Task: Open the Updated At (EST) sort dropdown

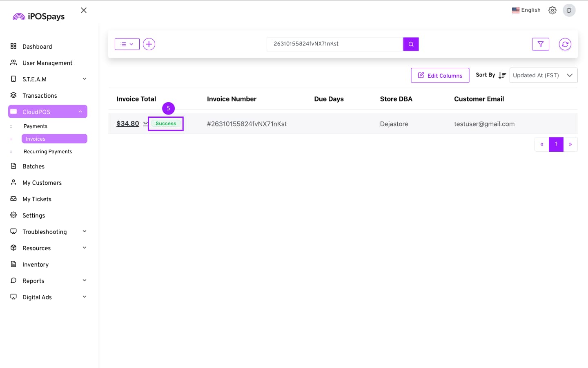Action: click(x=543, y=75)
